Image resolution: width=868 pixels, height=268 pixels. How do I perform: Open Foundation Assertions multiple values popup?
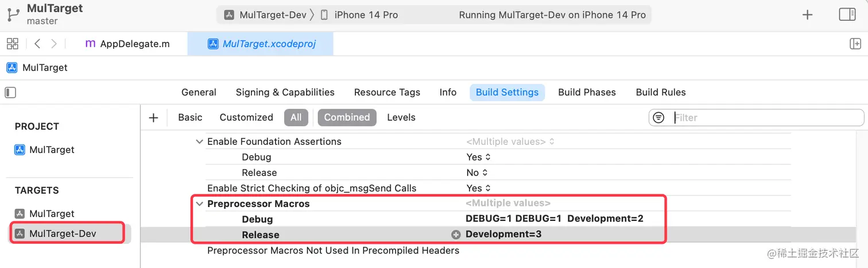(510, 141)
